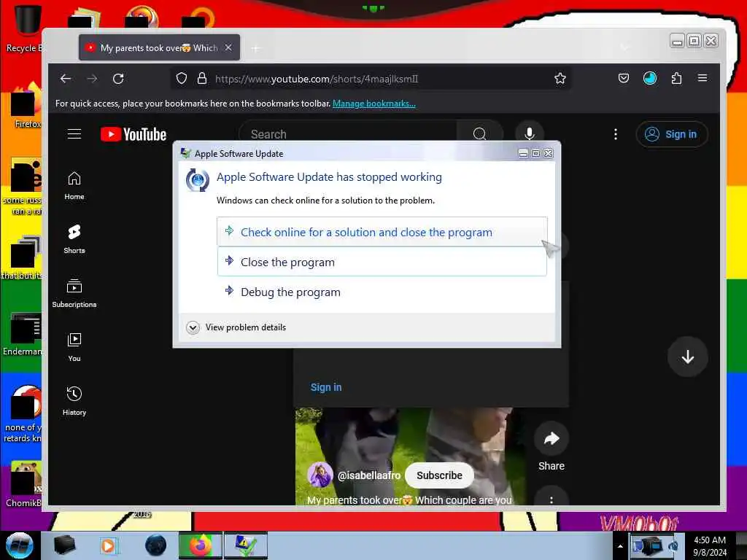Go to next Short down arrow

tap(687, 357)
